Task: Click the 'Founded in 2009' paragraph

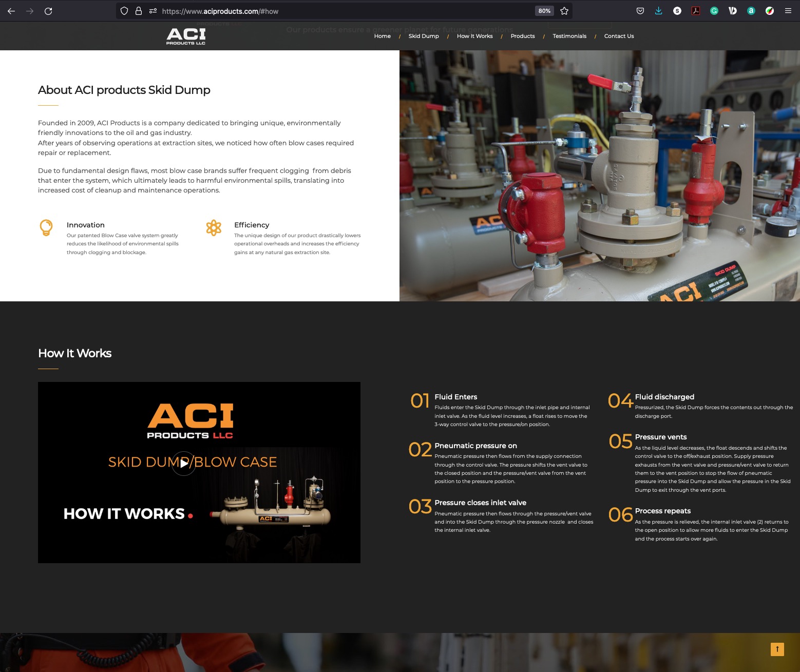Action: click(x=196, y=138)
